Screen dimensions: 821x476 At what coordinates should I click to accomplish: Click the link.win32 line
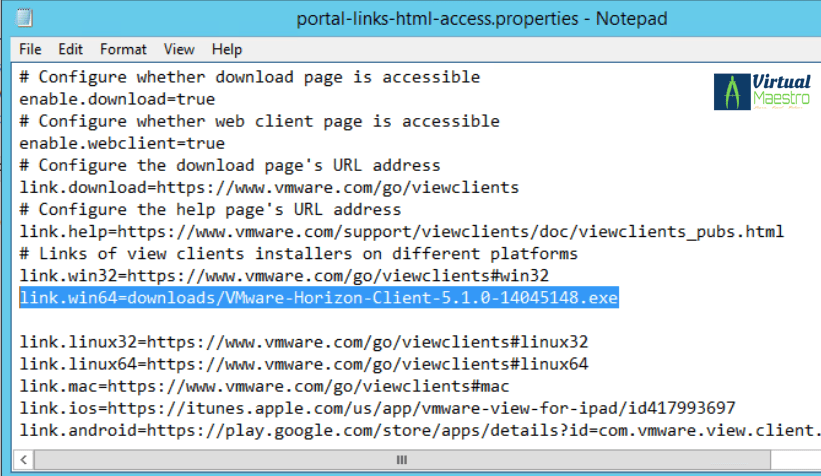point(283,275)
